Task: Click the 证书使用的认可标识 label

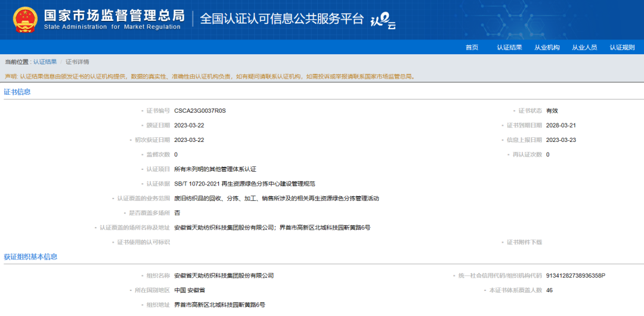Action: coord(143,243)
